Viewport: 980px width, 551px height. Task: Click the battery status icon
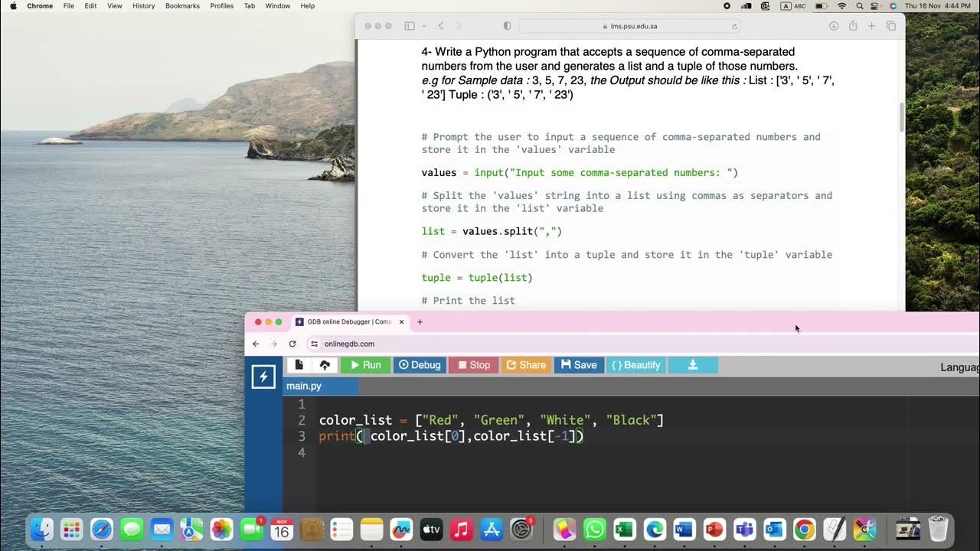coord(822,5)
